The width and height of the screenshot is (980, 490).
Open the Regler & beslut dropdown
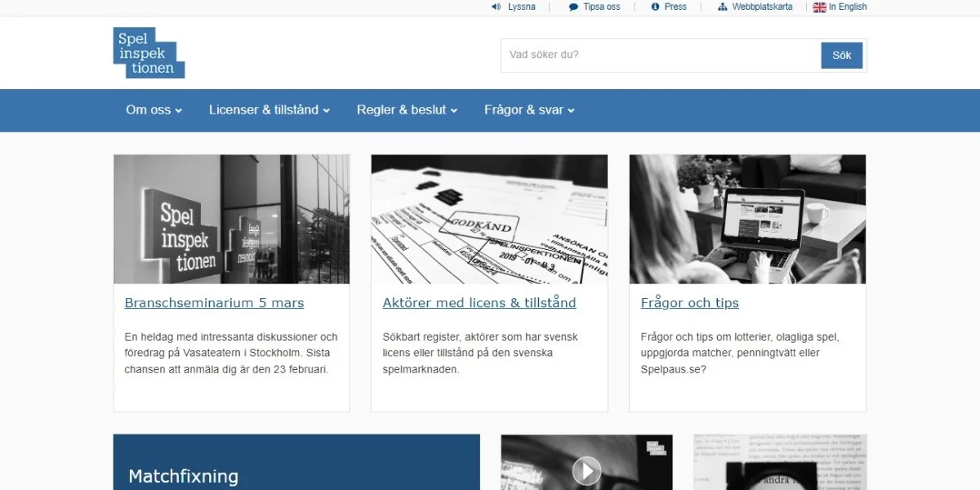coord(407,110)
